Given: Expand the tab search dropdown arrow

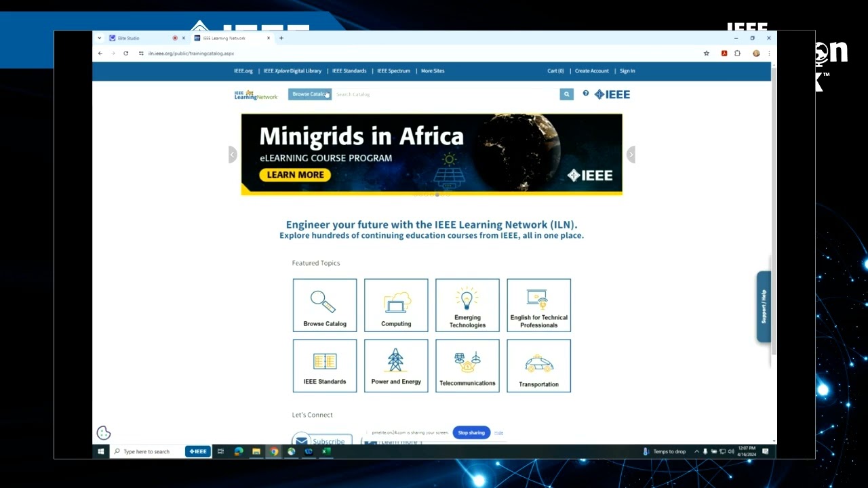Looking at the screenshot, I should [100, 38].
